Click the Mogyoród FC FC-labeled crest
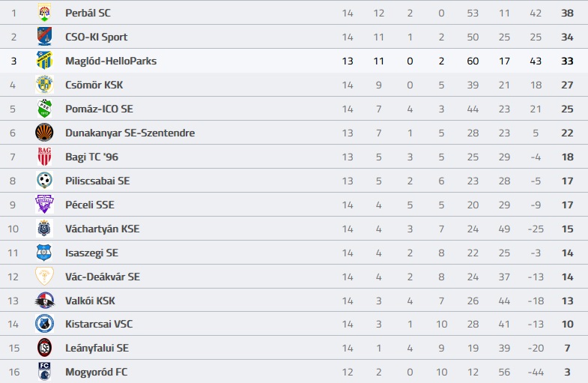Viewport: 588px width, 383px height. pyautogui.click(x=44, y=371)
